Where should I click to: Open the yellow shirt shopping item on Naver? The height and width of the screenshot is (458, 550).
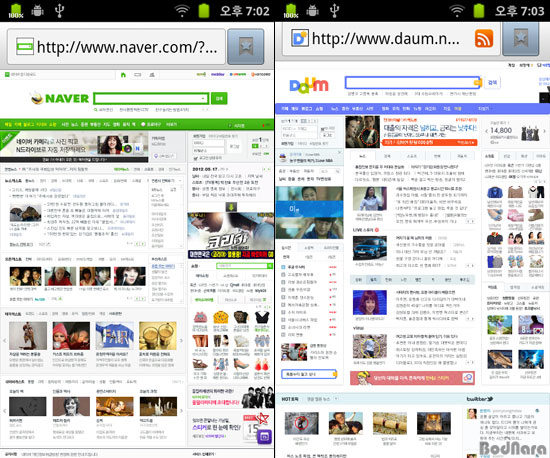tap(221, 317)
